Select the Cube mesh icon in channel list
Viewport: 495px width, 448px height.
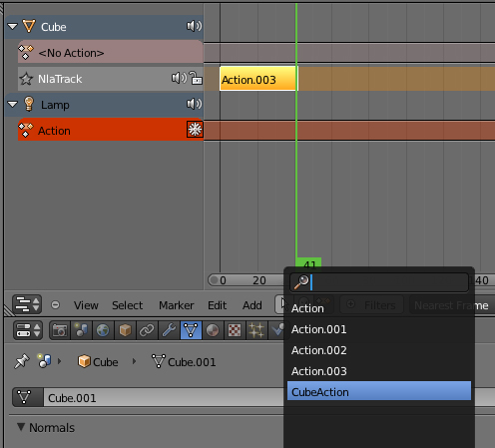click(29, 26)
